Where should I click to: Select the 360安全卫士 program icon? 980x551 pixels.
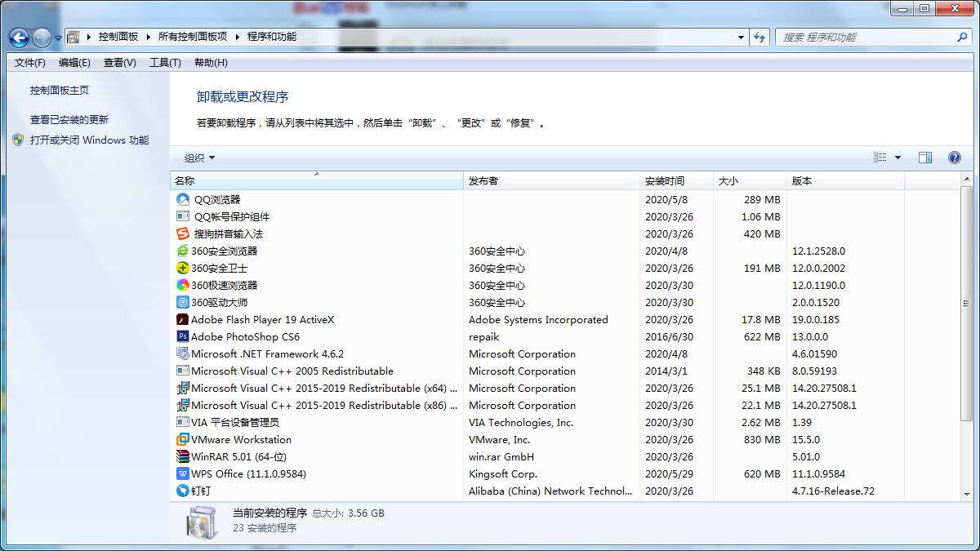tap(183, 268)
